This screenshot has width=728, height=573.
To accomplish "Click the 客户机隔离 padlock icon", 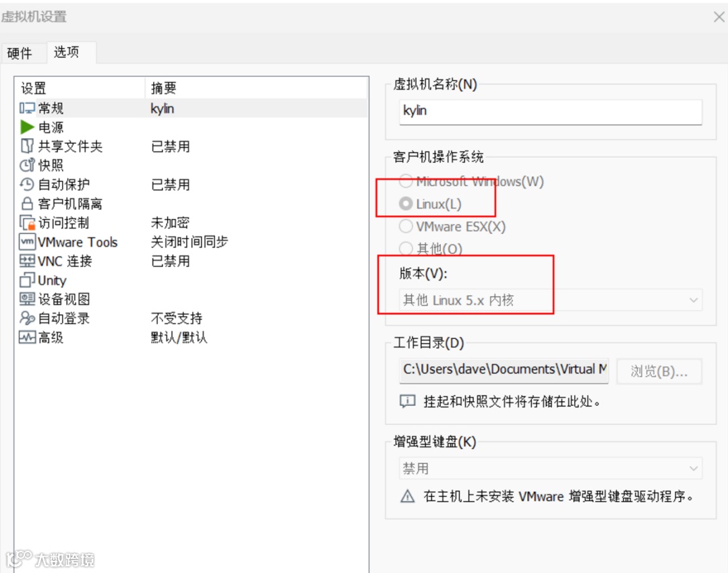I will [x=27, y=204].
